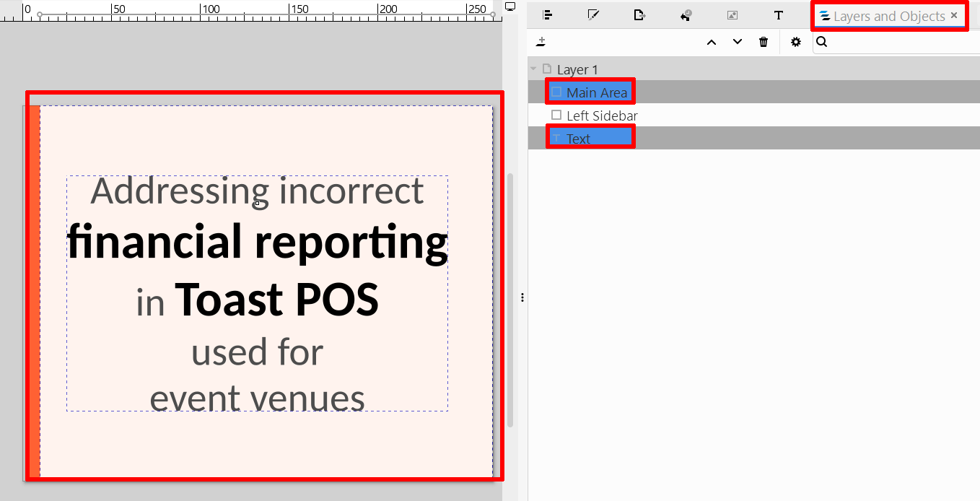The width and height of the screenshot is (980, 501).
Task: Switch to the Export panel tab icon
Action: point(639,15)
